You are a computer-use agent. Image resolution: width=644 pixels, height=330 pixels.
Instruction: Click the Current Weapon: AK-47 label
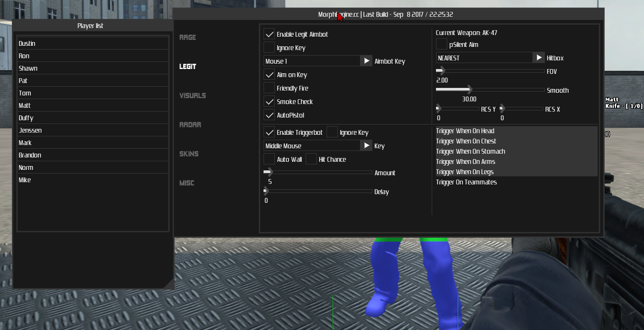[467, 33]
